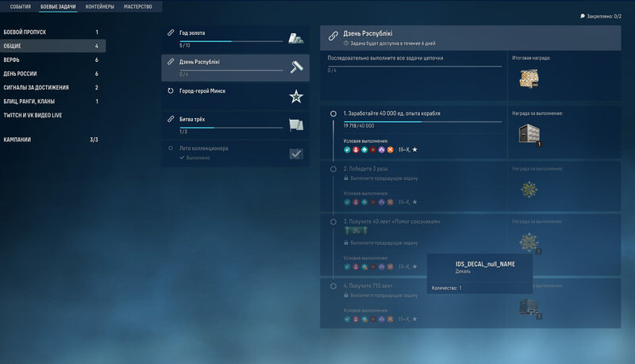Click the Помог союзникам ribbon icon in task 3
635x364 pixels.
pyautogui.click(x=356, y=231)
